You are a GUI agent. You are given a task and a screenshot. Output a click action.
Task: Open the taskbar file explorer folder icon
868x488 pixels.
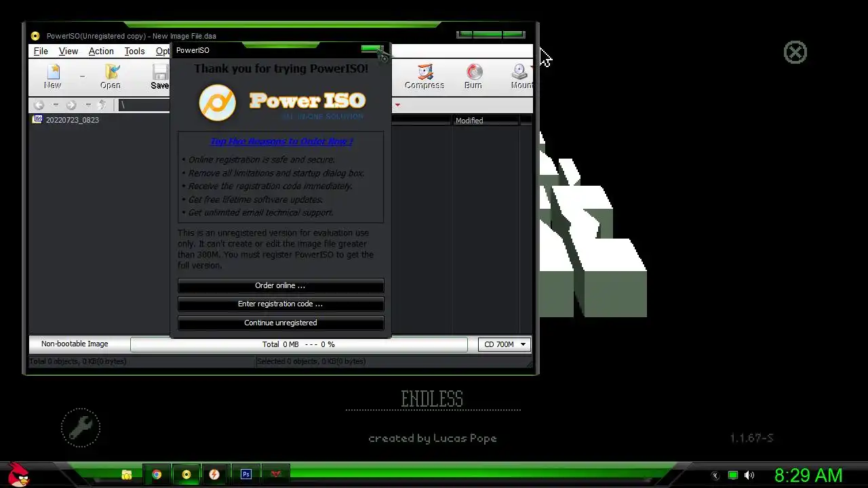coord(127,474)
